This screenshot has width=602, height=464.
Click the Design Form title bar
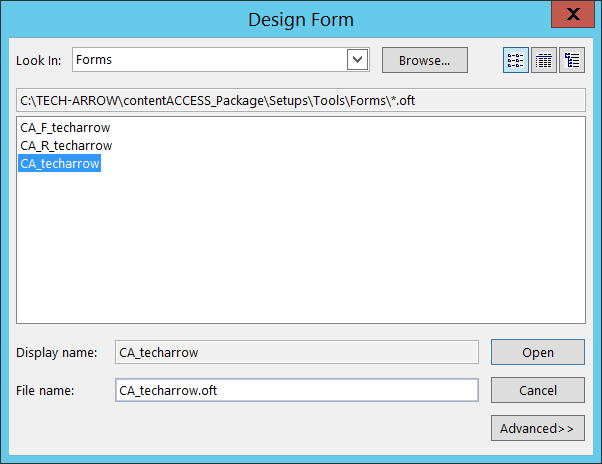[300, 18]
